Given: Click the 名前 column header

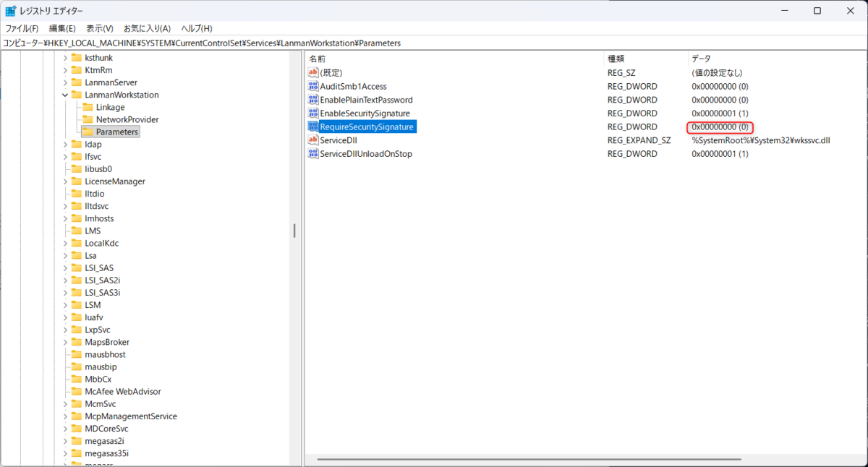Looking at the screenshot, I should 318,58.
